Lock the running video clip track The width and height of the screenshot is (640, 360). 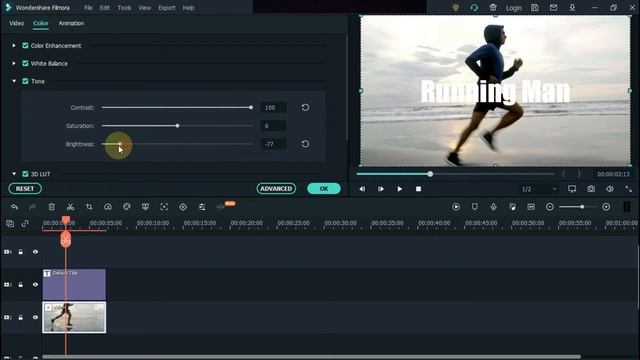21,317
